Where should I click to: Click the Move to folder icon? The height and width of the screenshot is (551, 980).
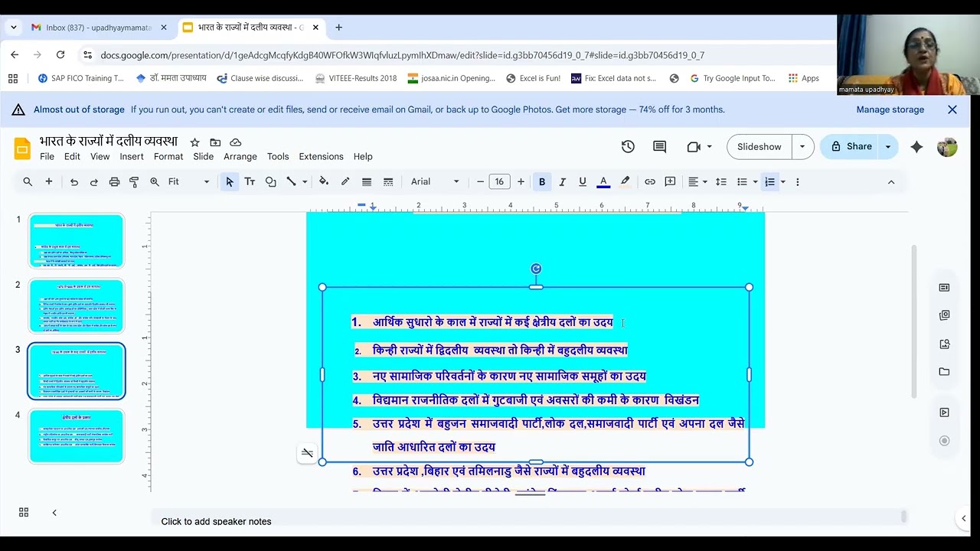coord(215,142)
